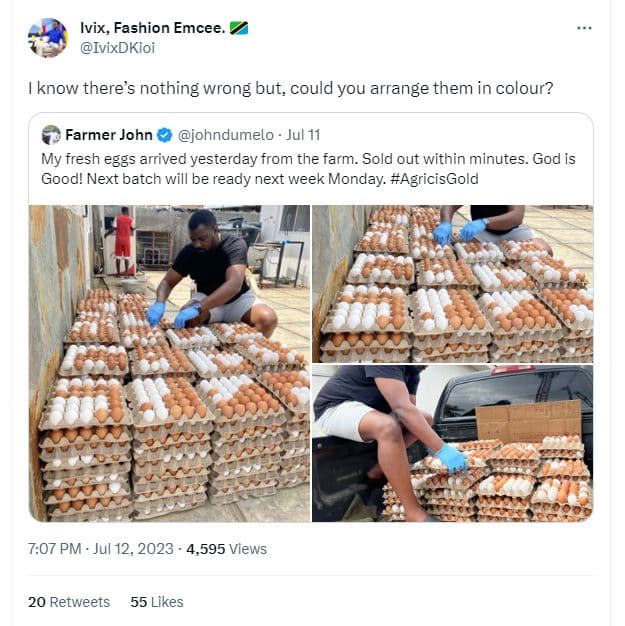Image resolution: width=625 pixels, height=626 pixels.
Task: Open the @IvixDKioi handle link
Action: click(117, 47)
